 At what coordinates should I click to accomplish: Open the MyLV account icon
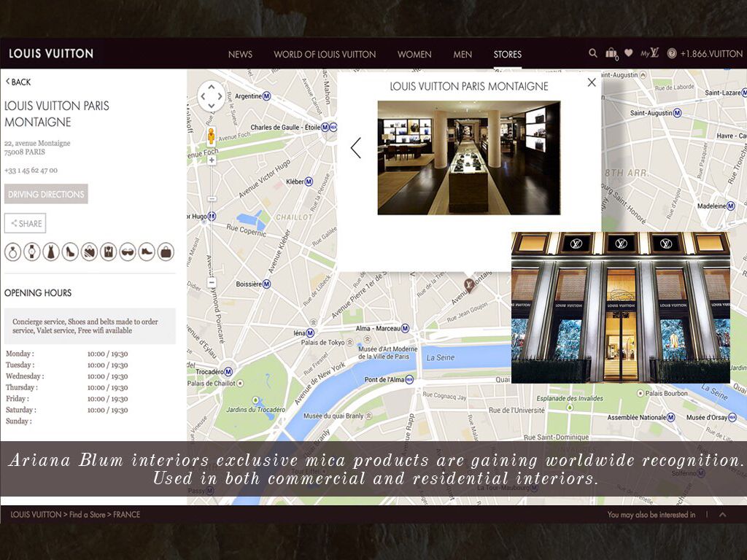click(x=649, y=53)
